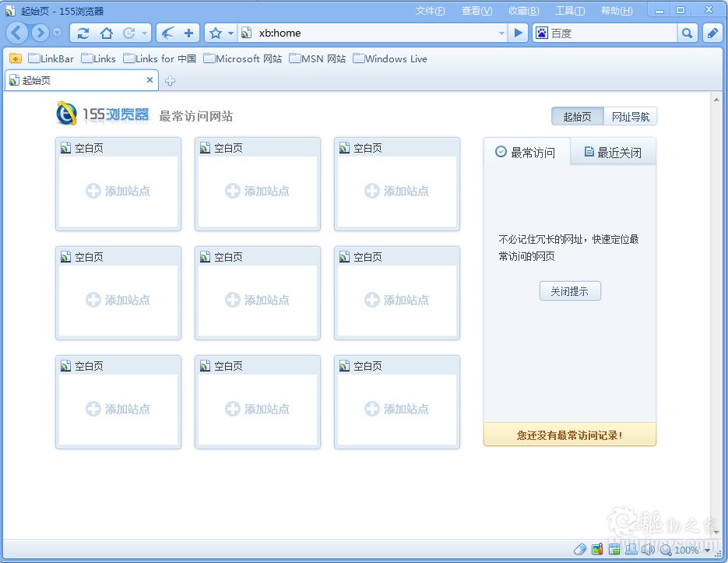Open the 工具(T) menu
728x563 pixels.
tap(569, 10)
